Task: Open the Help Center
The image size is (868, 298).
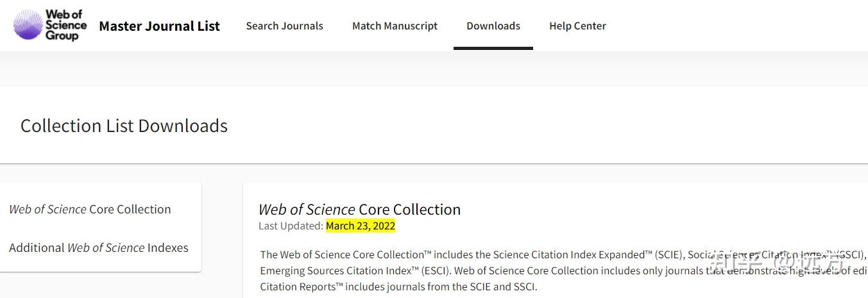Action: pyautogui.click(x=577, y=26)
